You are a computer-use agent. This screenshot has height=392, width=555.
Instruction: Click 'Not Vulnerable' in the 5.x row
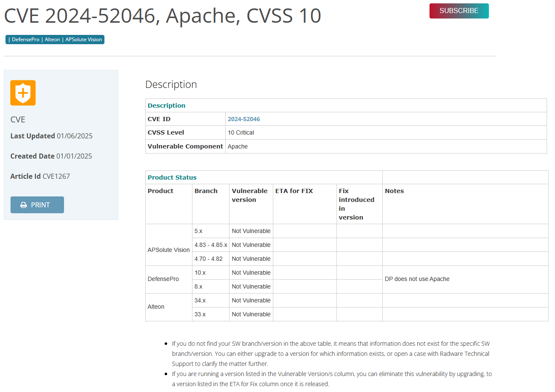(251, 231)
